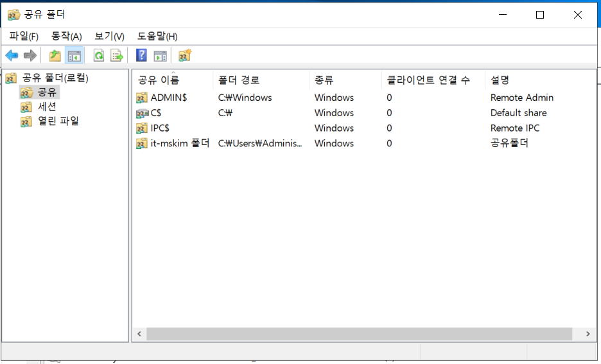
Task: Export the list to a file
Action: [x=117, y=56]
